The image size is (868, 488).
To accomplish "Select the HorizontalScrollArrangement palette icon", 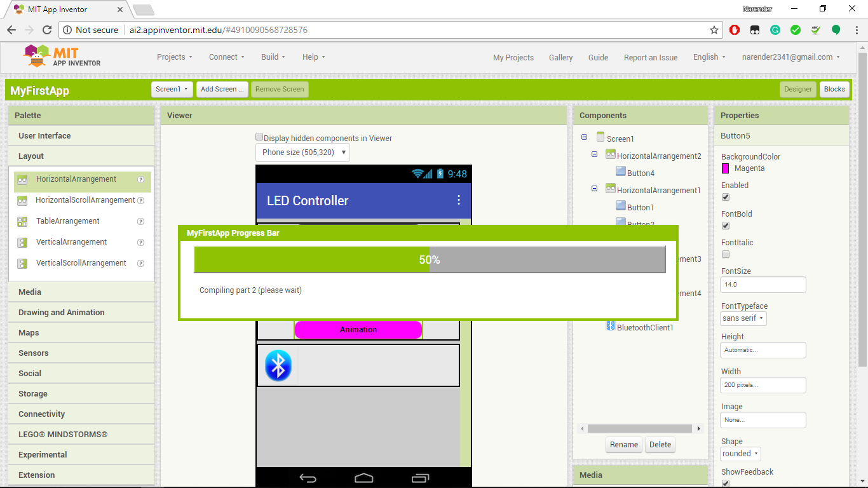I will click(x=22, y=201).
